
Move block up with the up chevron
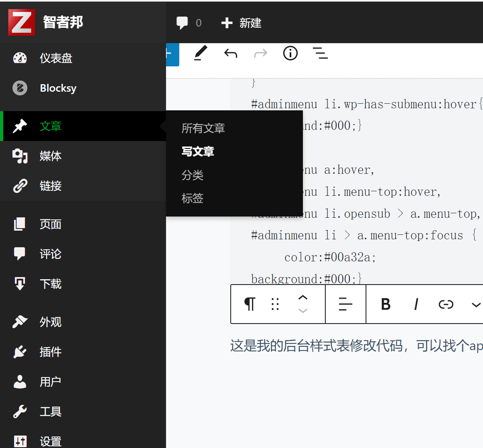(303, 297)
